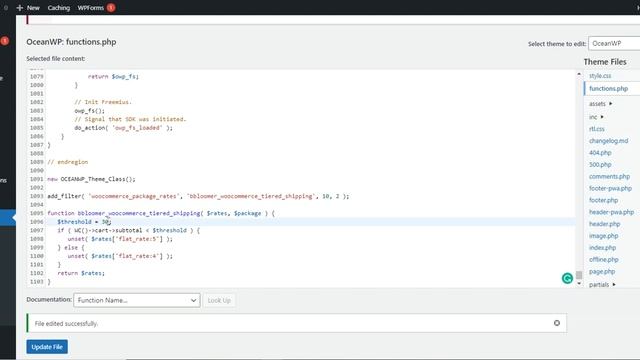The image size is (640, 360).
Task: Click the if WC()->cart->subtotal condition line
Action: point(129,230)
